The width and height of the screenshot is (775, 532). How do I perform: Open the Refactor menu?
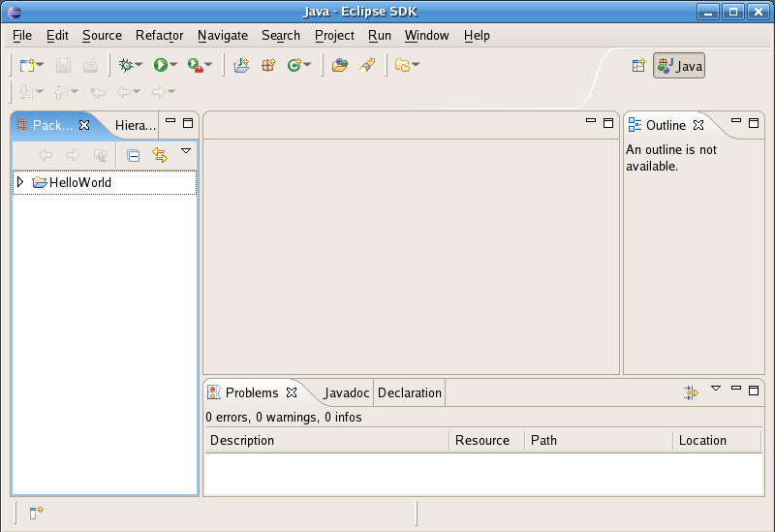[159, 35]
